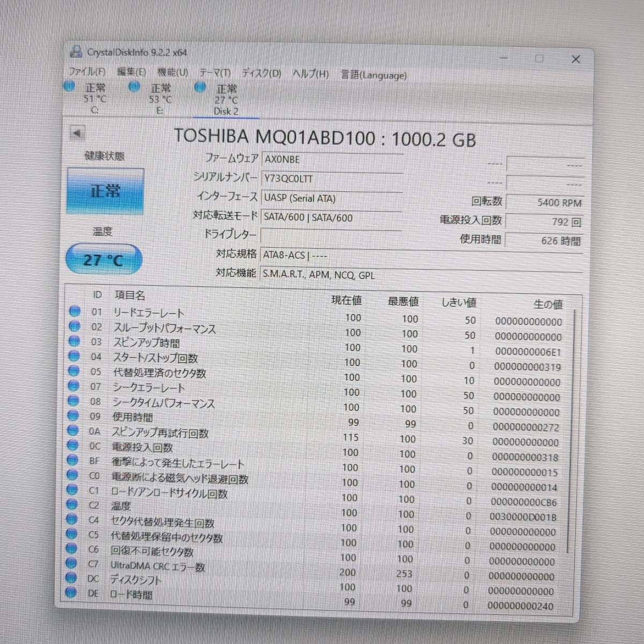The height and width of the screenshot is (644, 644).
Task: Click the blue 正常 health status button
Action: [105, 191]
